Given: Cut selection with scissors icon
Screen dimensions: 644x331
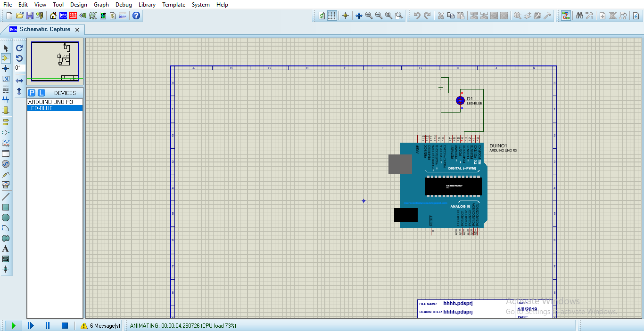Looking at the screenshot, I should [x=441, y=16].
